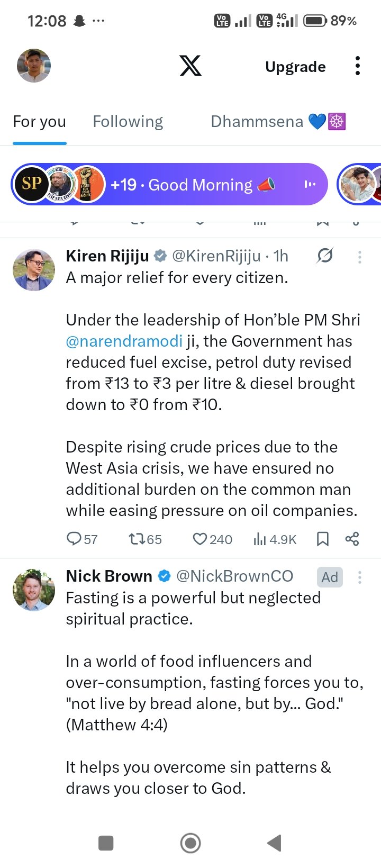Open your profile avatar menu
This screenshot has height=868, width=381.
34,66
